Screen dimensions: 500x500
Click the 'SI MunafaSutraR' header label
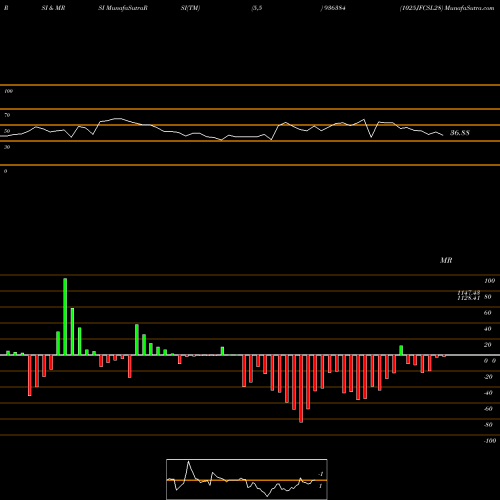pyautogui.click(x=123, y=8)
